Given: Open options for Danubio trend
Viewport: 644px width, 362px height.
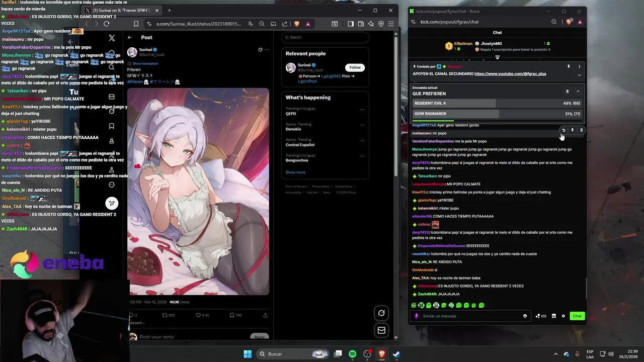Looking at the screenshot, I should (x=362, y=125).
